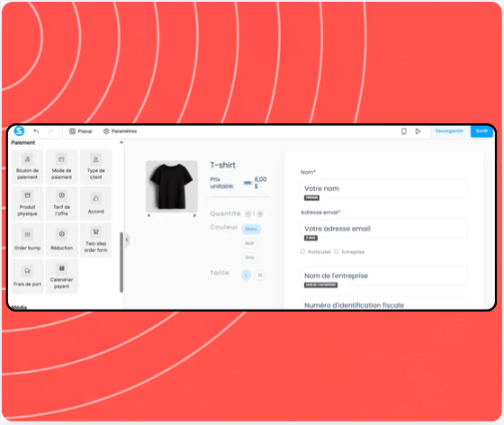The height and width of the screenshot is (425, 504).
Task: Select the Produit physique element
Action: click(x=27, y=203)
